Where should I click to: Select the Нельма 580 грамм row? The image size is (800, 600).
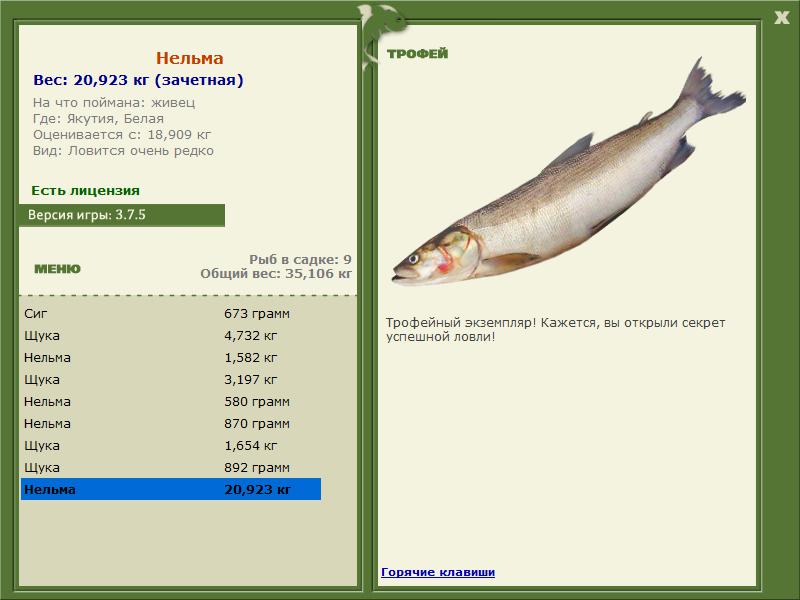[171, 401]
